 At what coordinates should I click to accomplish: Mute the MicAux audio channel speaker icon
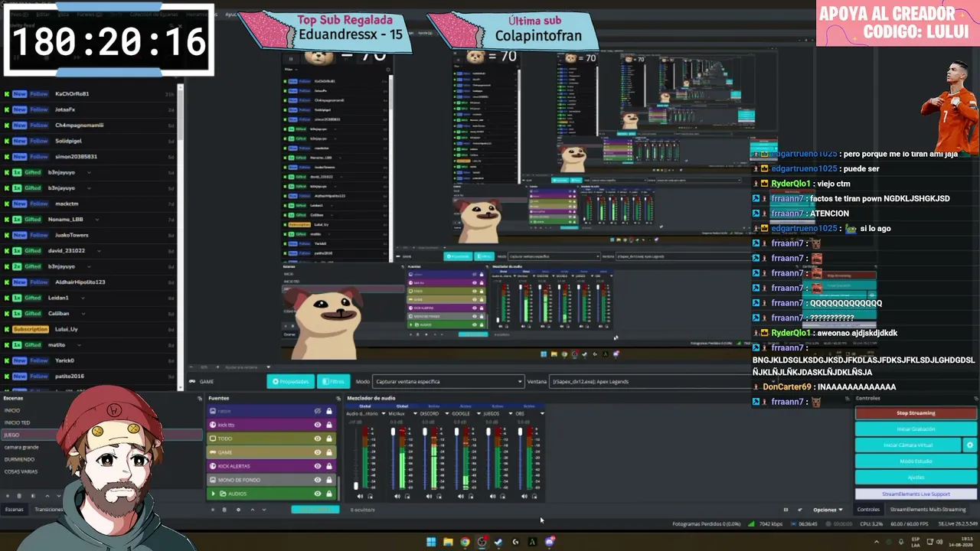pos(397,496)
